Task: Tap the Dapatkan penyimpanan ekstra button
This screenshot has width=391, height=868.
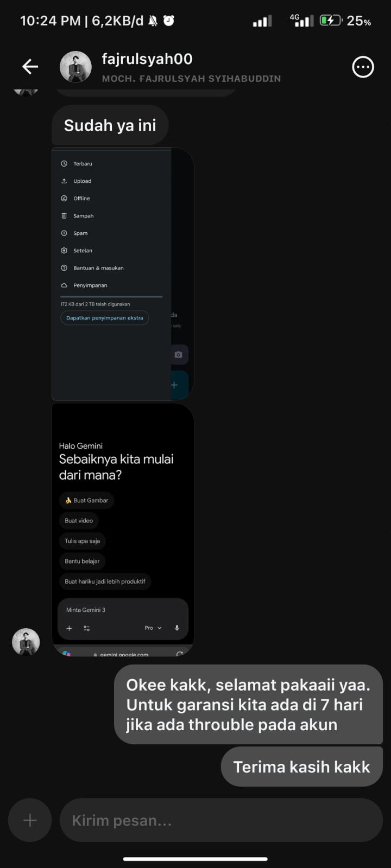Action: point(104,317)
